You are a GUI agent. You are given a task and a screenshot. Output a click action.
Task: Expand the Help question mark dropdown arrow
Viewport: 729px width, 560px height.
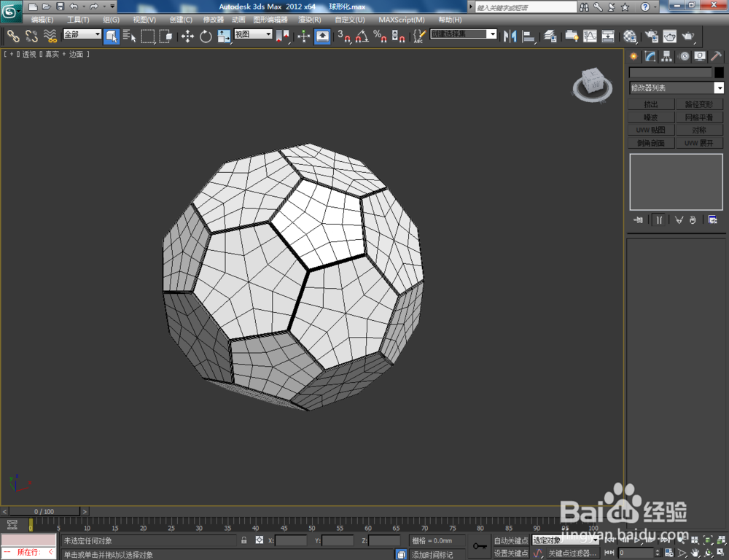click(655, 7)
